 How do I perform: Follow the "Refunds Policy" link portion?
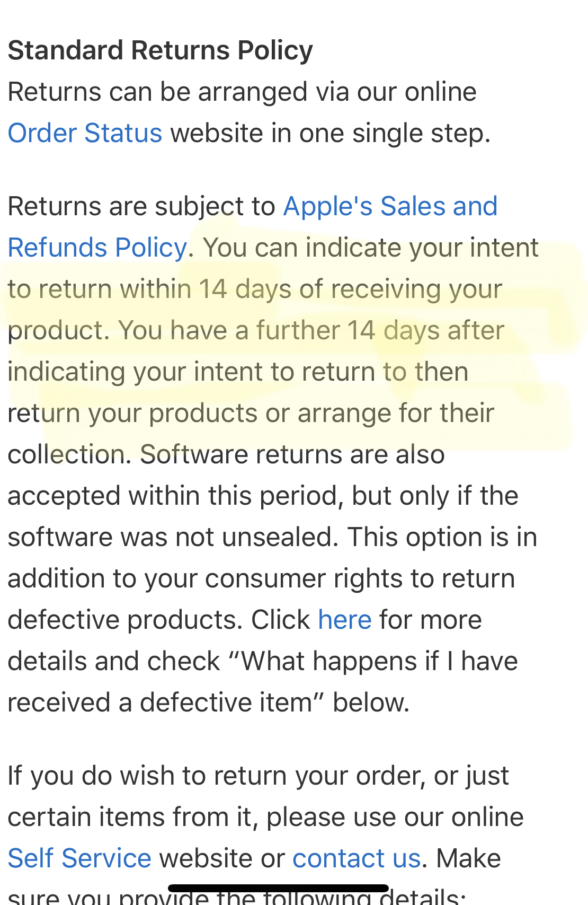pos(97,248)
